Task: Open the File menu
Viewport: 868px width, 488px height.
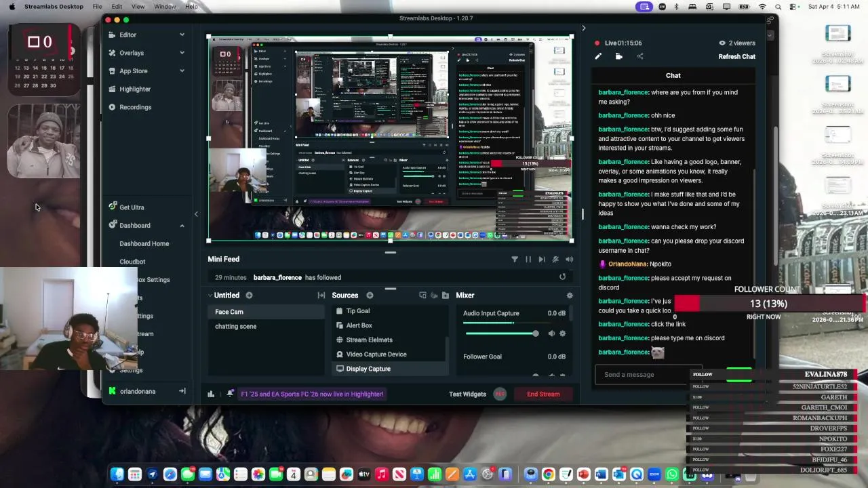Action: pos(98,6)
